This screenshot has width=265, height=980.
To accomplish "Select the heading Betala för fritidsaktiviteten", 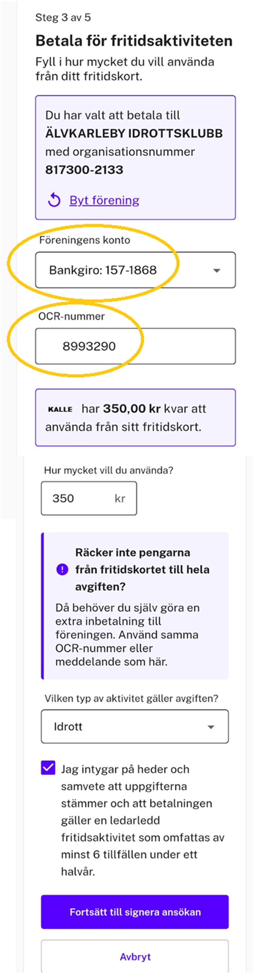I will (134, 41).
